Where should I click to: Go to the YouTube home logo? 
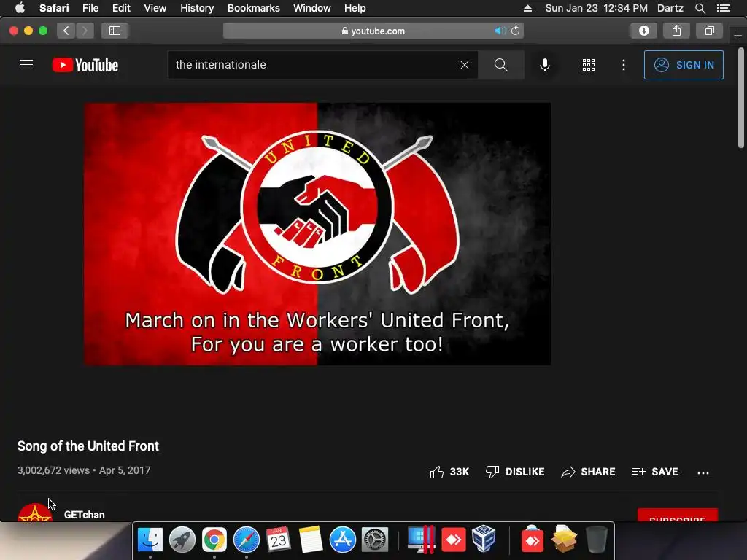(x=85, y=65)
